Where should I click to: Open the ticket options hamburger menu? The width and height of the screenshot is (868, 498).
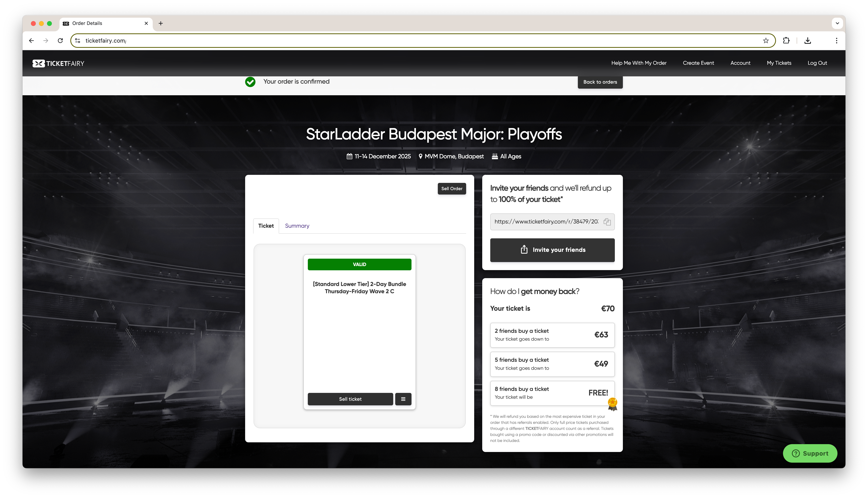[x=403, y=399]
